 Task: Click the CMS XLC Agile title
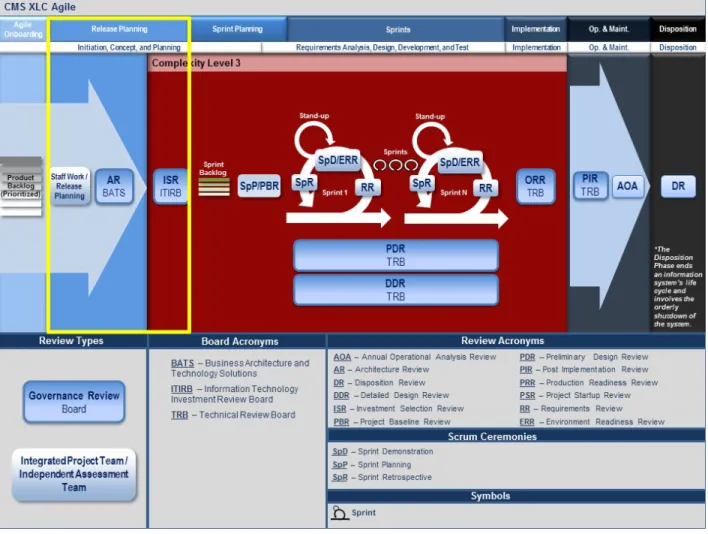click(40, 7)
